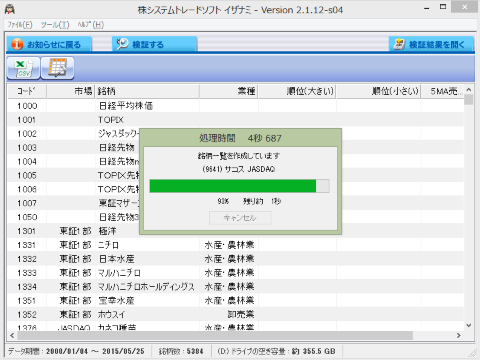
Task: Select the TOPIX row
Action: (x=235, y=120)
